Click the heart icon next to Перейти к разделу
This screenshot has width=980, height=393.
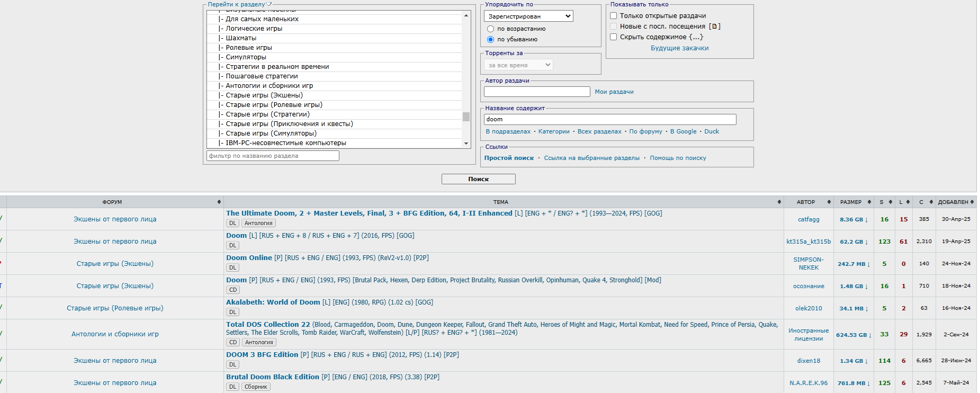pyautogui.click(x=269, y=4)
